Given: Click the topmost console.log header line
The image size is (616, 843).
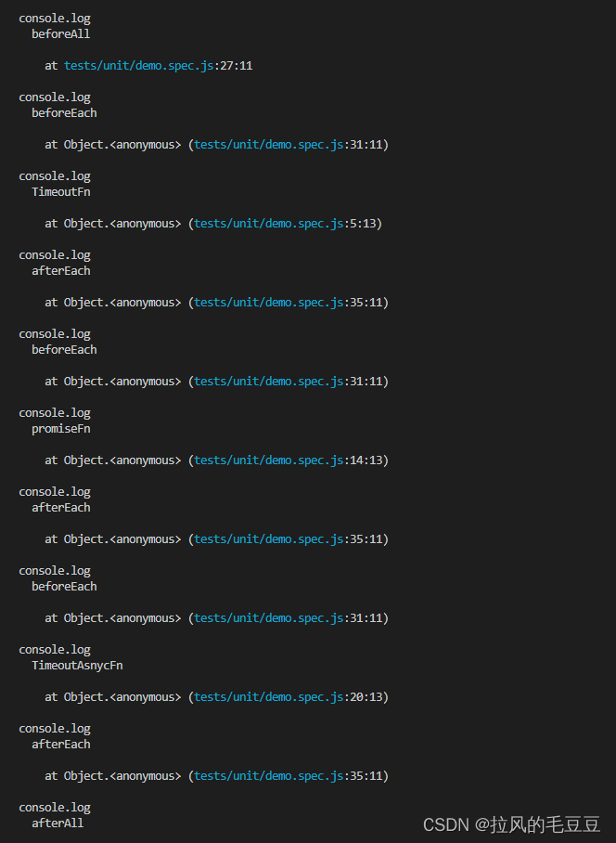Looking at the screenshot, I should [x=55, y=19].
